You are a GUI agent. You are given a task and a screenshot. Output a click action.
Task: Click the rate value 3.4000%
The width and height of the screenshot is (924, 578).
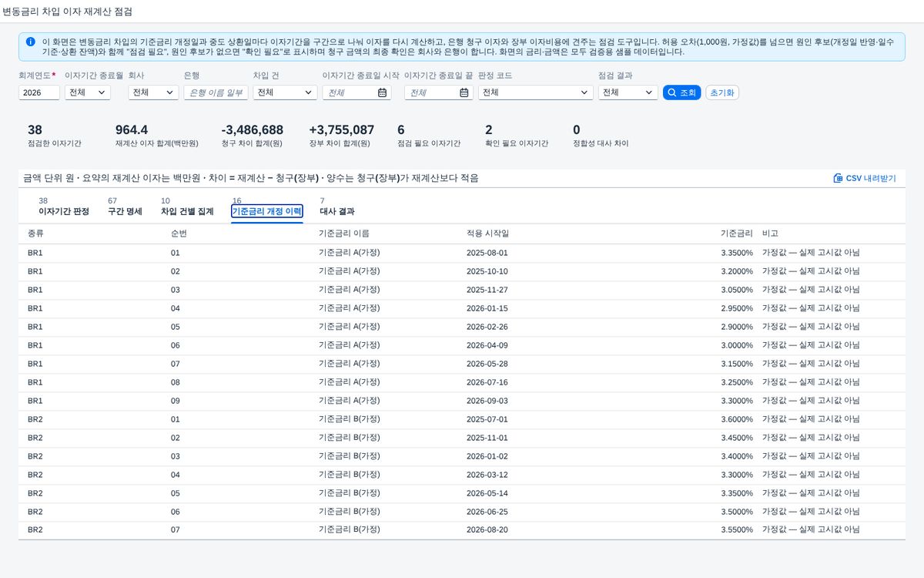[737, 456]
